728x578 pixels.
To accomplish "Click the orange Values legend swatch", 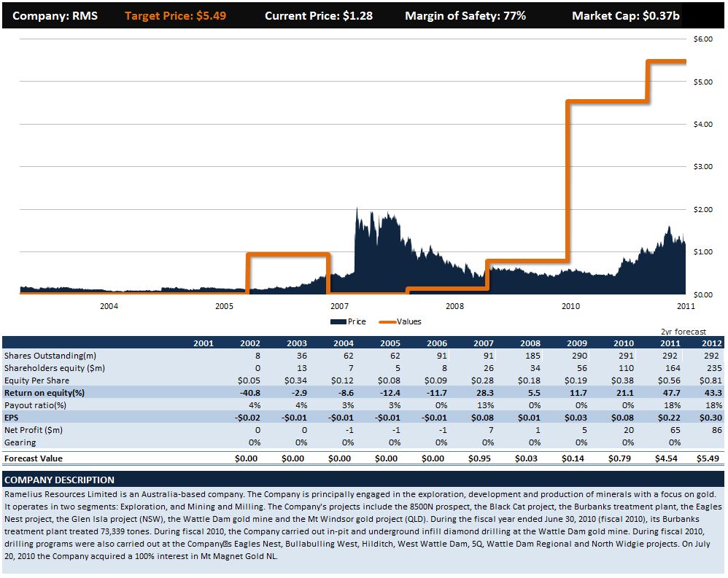I will [387, 321].
